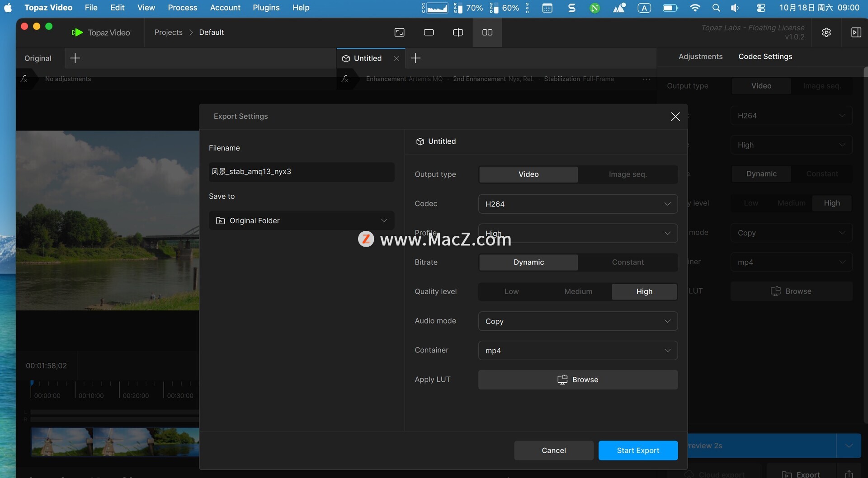Expand the Save to Original Folder dropdown
Screen dimensions: 868x478
(302, 221)
